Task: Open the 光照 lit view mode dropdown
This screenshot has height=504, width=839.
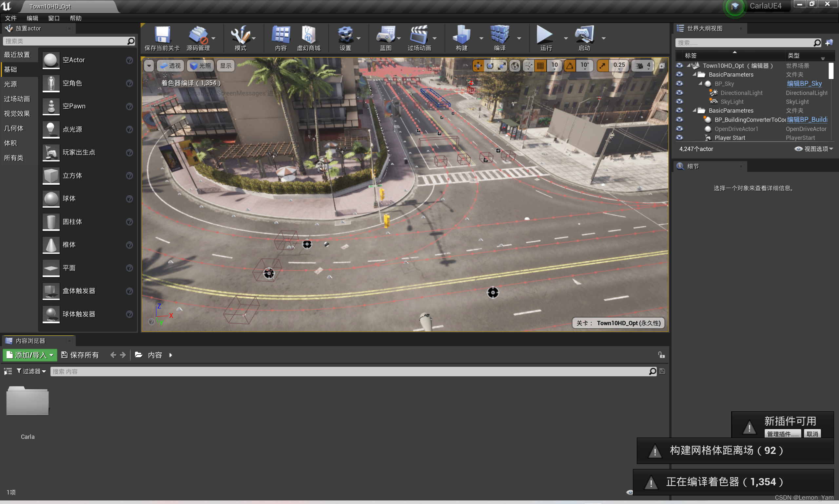Action: click(200, 65)
